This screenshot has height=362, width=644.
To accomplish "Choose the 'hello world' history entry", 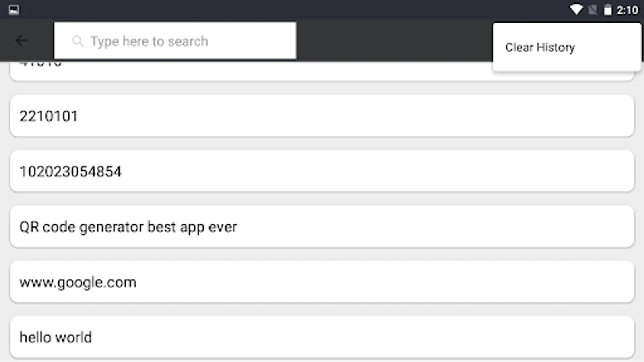I will [x=322, y=337].
